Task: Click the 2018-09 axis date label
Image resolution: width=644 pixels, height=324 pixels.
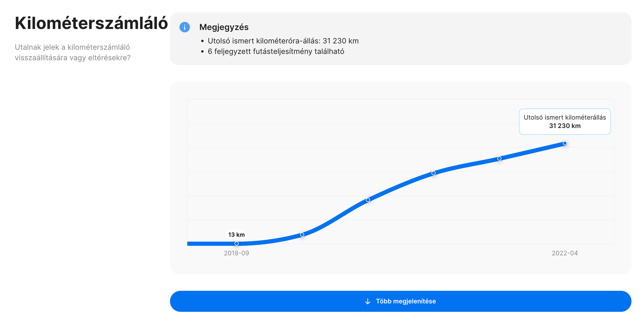Action: click(x=236, y=253)
